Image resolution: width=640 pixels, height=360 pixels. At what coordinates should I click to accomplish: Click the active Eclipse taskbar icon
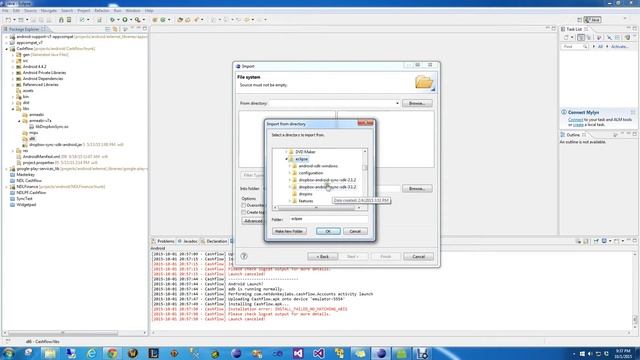pos(381,353)
